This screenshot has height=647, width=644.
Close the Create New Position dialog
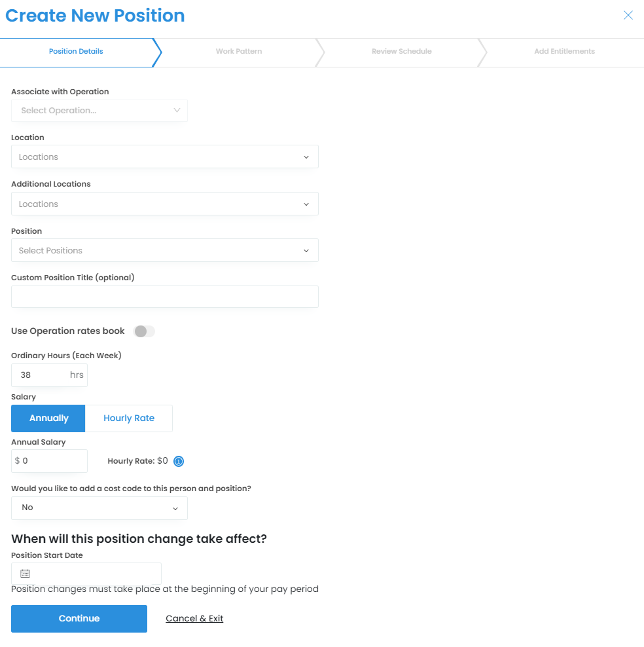[x=628, y=16]
